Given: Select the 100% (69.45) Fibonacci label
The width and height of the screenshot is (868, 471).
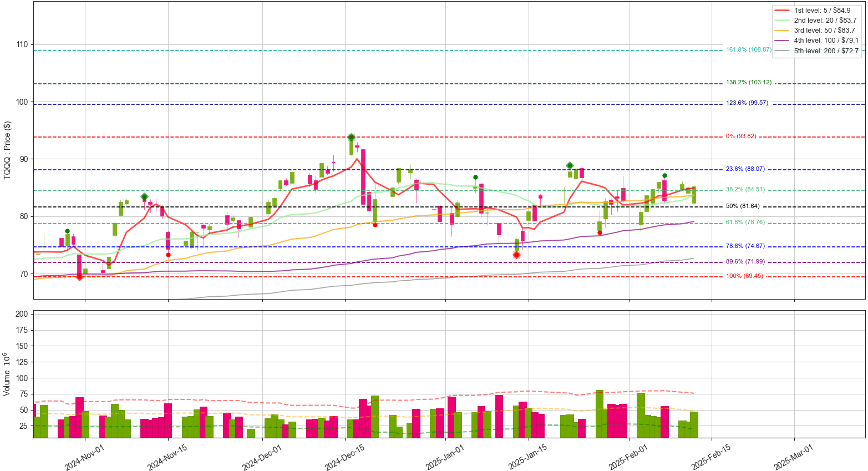Looking at the screenshot, I should 744,276.
